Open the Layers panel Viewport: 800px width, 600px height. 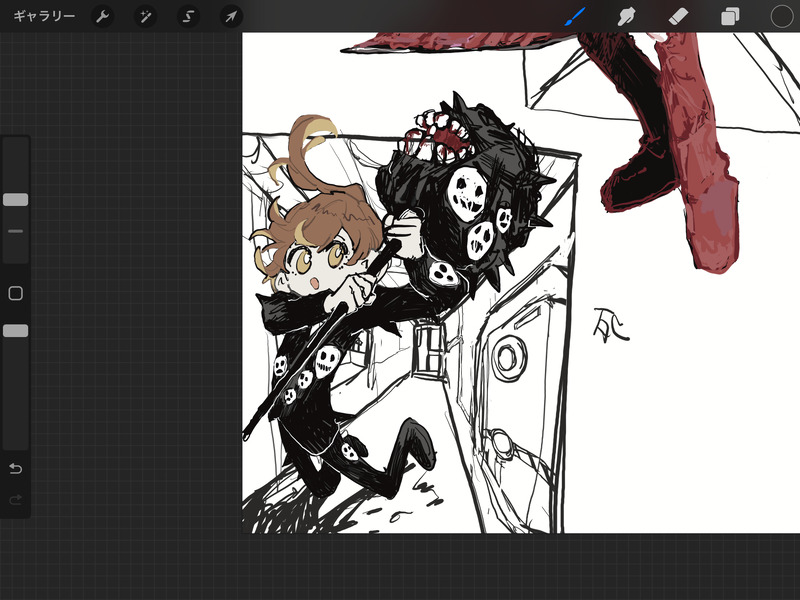[x=730, y=17]
